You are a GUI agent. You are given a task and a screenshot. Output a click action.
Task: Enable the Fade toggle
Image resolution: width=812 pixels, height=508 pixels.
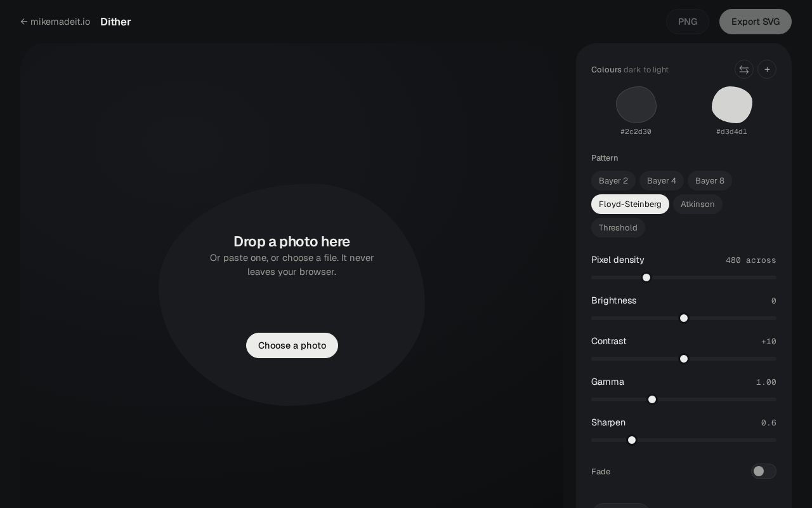click(x=764, y=471)
